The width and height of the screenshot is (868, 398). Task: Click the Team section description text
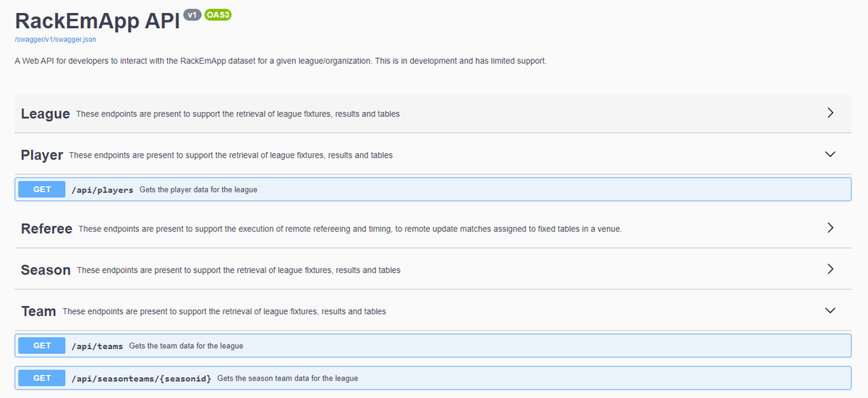[x=224, y=311]
